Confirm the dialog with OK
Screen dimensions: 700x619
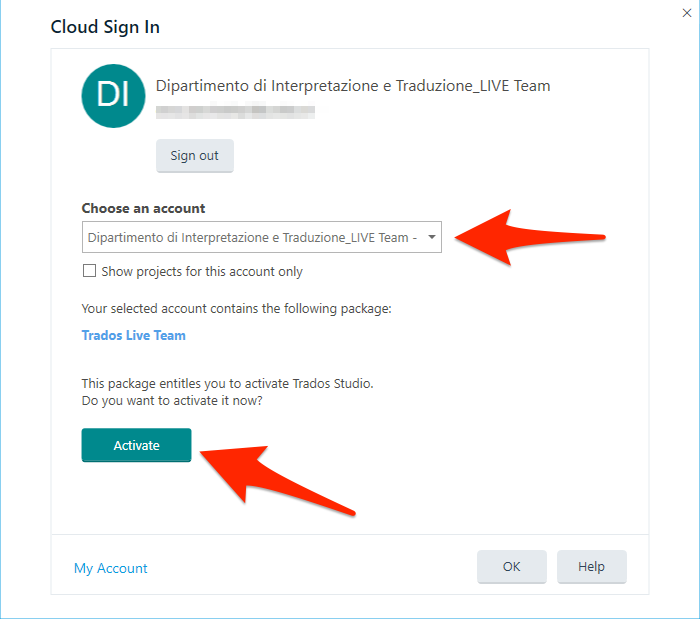pos(512,566)
